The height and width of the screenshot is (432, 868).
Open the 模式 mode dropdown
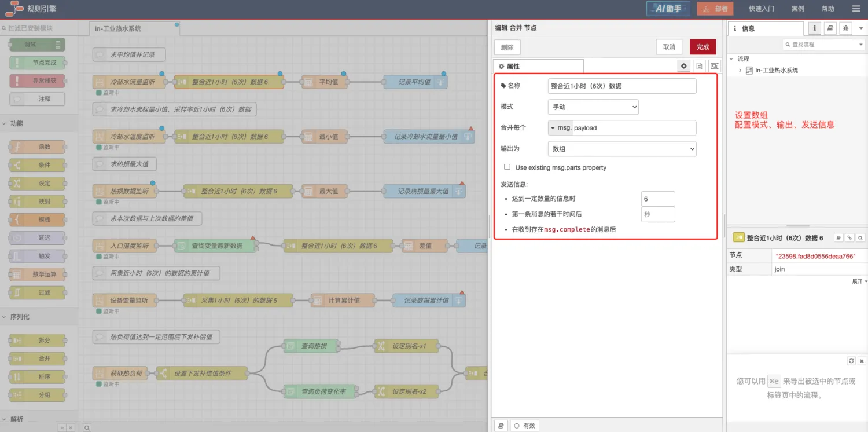point(593,107)
